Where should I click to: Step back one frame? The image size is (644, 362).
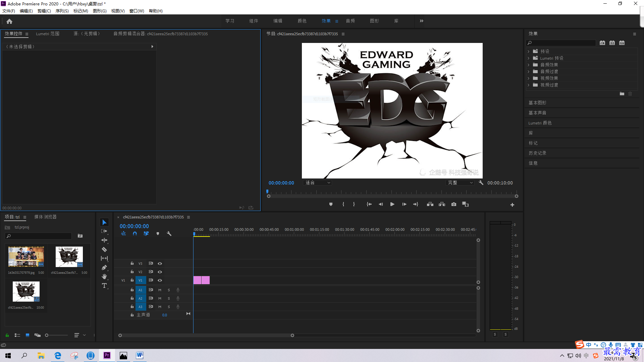coord(381,204)
